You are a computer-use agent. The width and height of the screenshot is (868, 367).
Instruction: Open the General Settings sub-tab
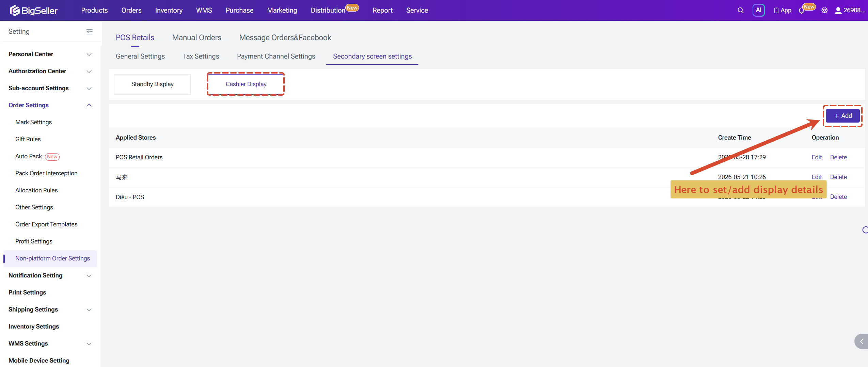coord(140,56)
